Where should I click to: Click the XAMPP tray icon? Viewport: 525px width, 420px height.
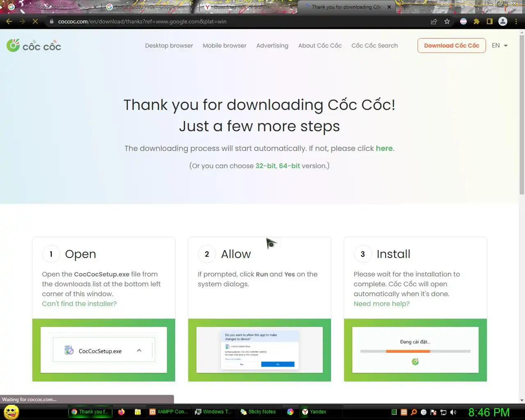click(404, 412)
